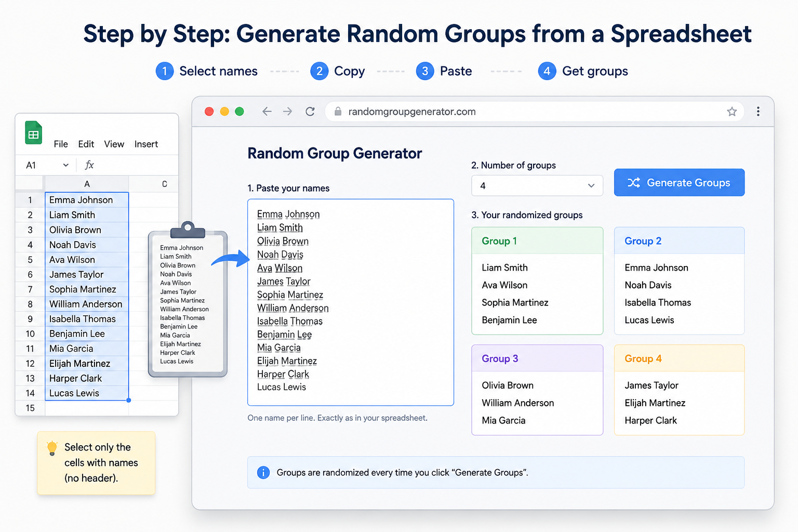Click Benjamin Lee in Group 1
798x532 pixels.
pos(509,320)
